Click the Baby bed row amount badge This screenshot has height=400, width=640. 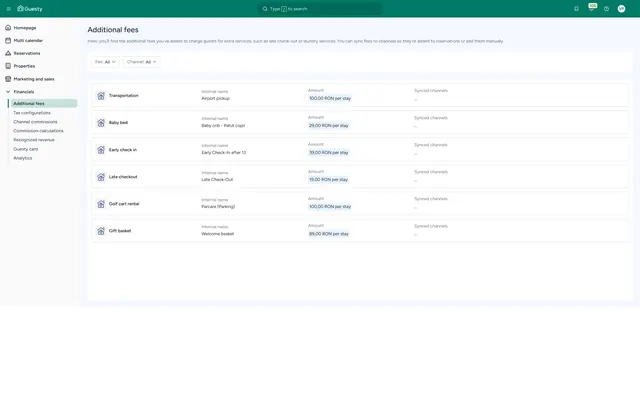[329, 126]
